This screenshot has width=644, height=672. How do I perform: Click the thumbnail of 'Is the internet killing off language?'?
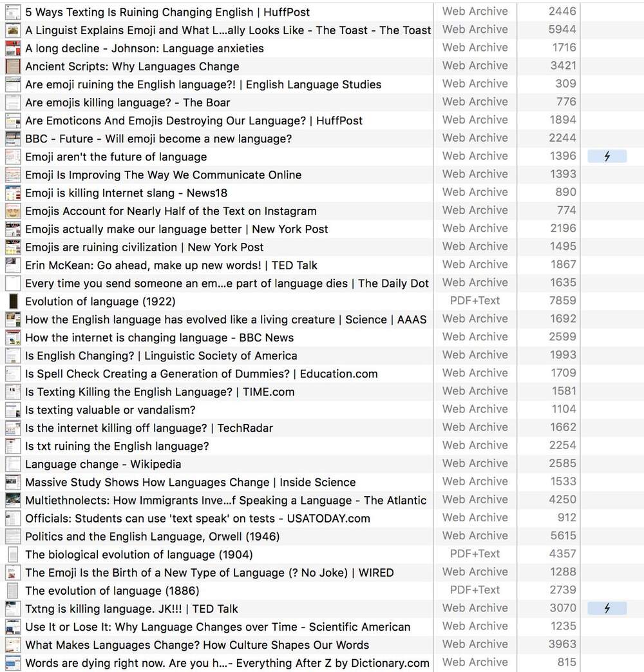[13, 428]
